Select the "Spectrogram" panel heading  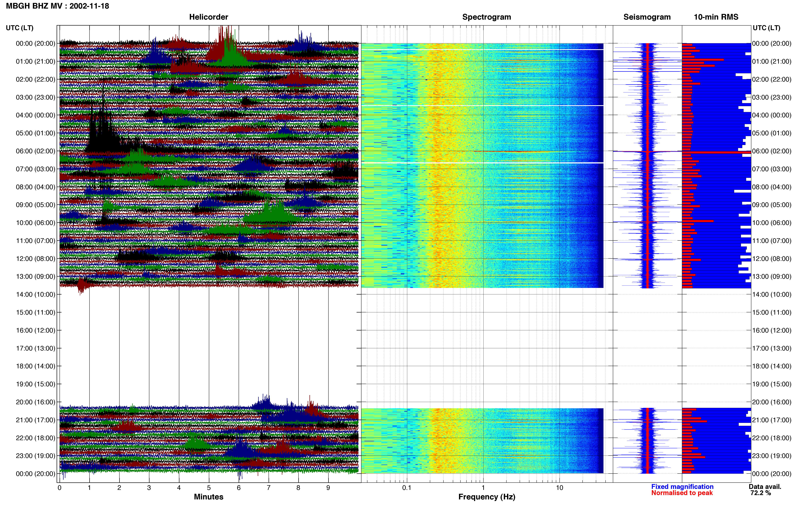coord(487,17)
